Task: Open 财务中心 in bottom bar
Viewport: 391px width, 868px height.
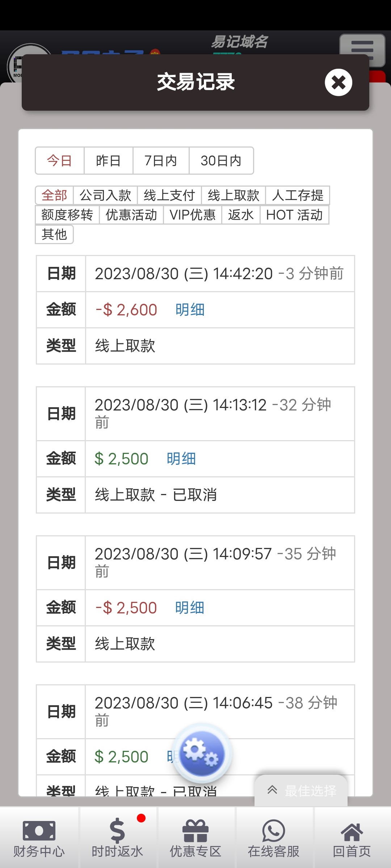Action: tap(39, 838)
